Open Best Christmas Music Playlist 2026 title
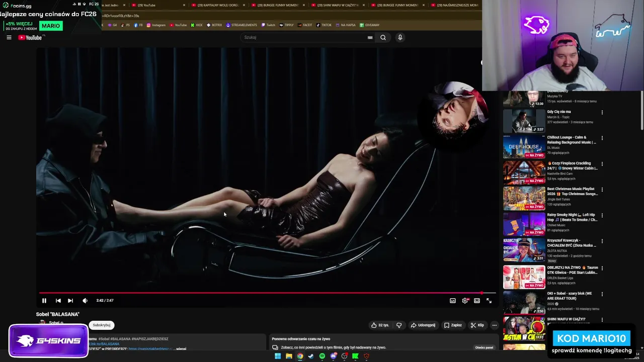Screen dimensions: 644x362 (x=572, y=191)
